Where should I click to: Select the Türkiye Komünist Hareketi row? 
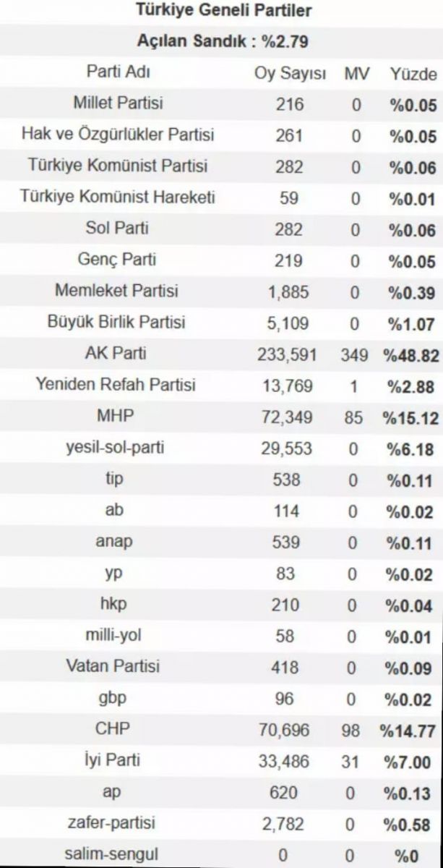coord(221,197)
